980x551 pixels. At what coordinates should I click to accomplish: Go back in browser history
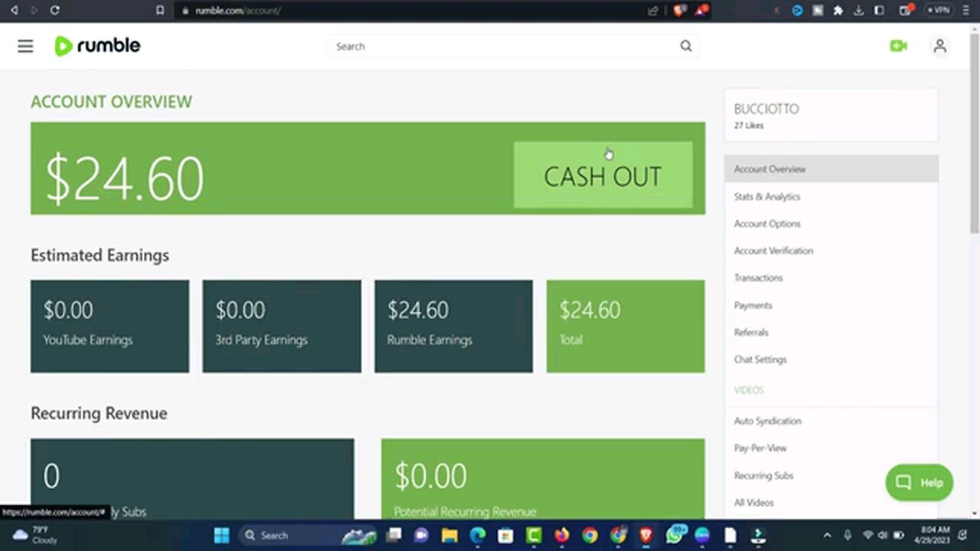point(14,10)
